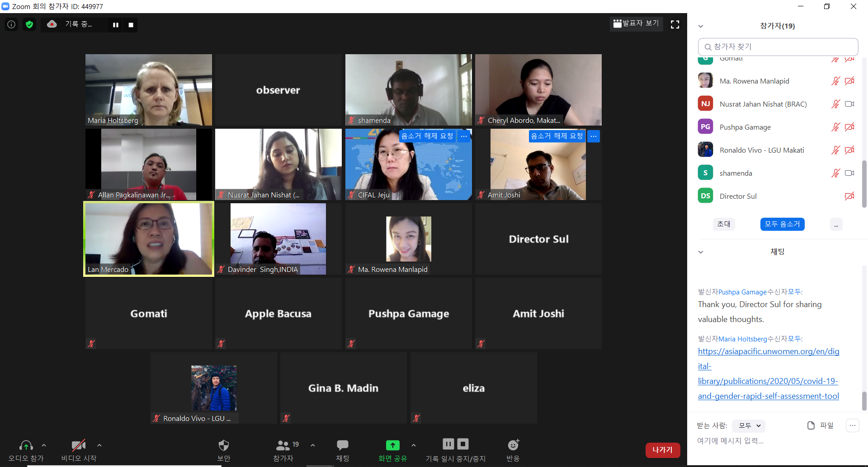Click Mute All button
Screen dimensions: 868x467
[782, 224]
